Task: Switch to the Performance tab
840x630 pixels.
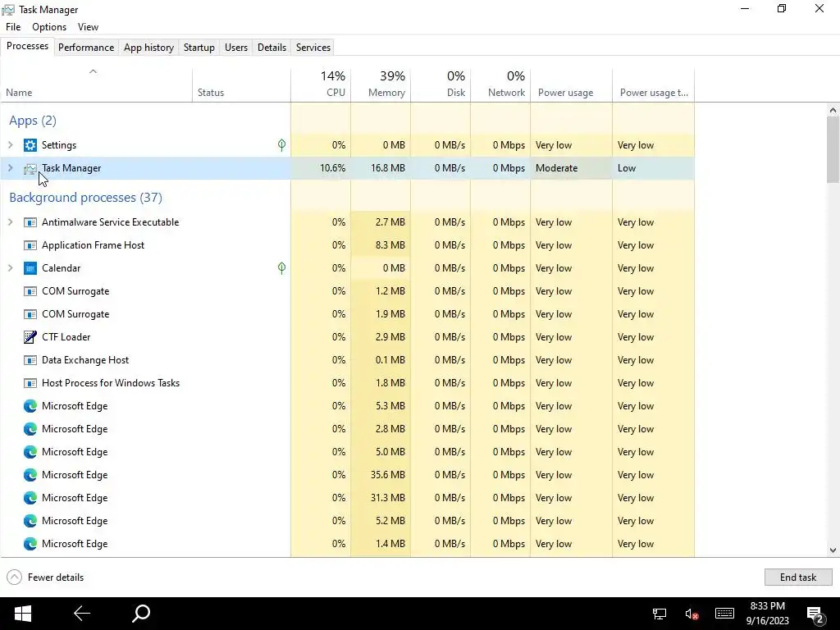Action: click(86, 47)
